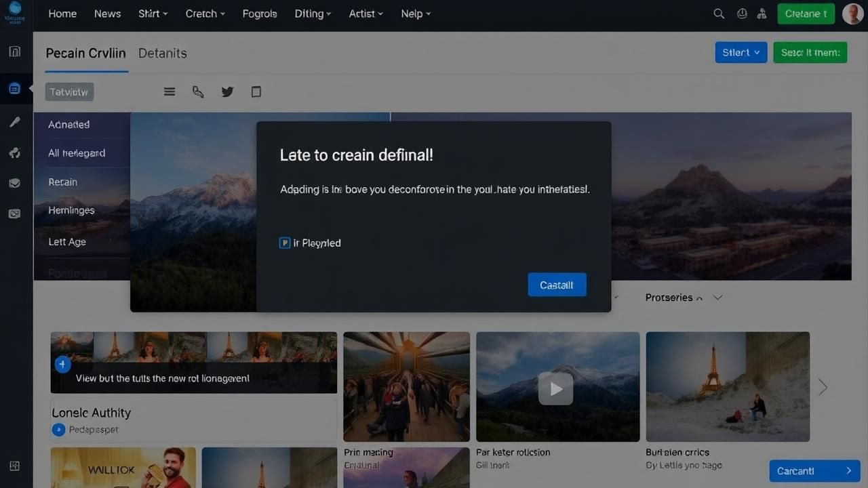Click the next arrow beside thumbnails
Screen dimensions: 868x488
tap(823, 387)
